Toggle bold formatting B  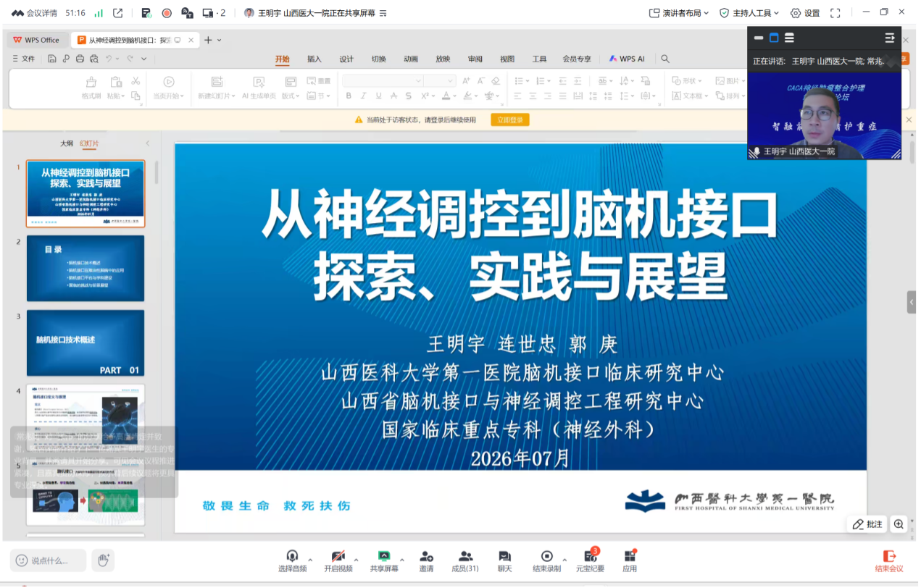(349, 96)
